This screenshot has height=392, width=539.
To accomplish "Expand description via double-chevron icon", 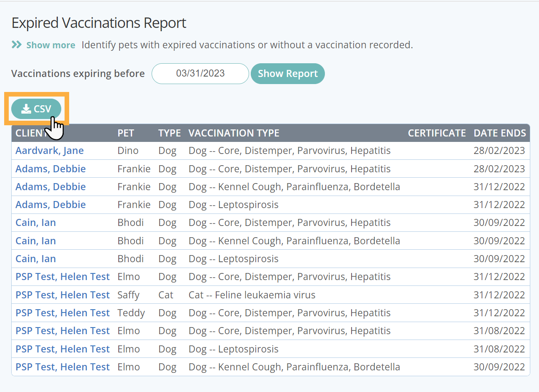I will click(17, 45).
